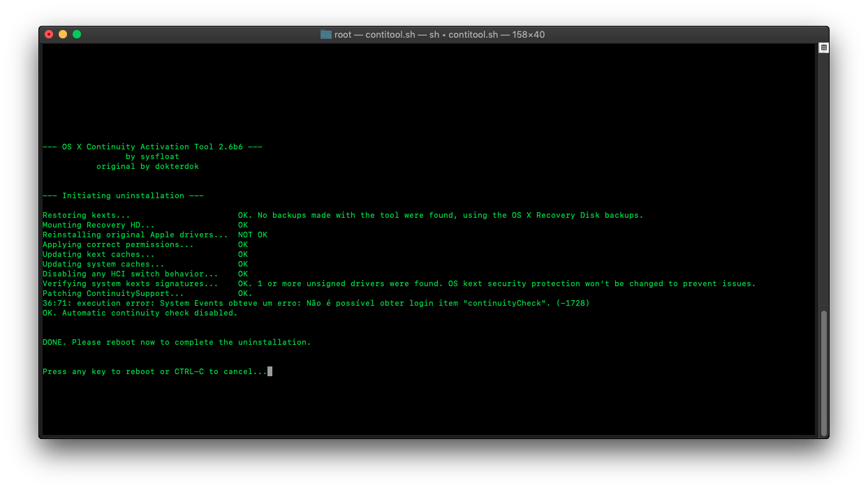
Task: Click the "Press any key to reboot" prompt
Action: pyautogui.click(x=155, y=371)
